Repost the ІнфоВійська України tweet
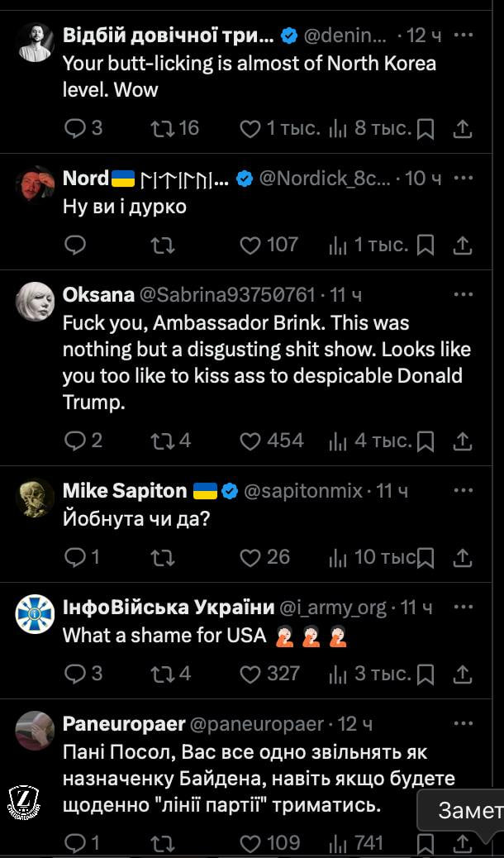Viewport: 504px width, 858px height. tap(163, 674)
